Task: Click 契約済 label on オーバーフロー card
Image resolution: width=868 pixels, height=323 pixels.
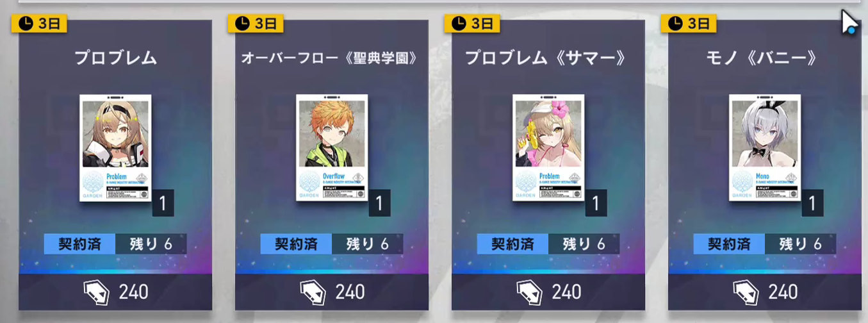Action: 297,244
